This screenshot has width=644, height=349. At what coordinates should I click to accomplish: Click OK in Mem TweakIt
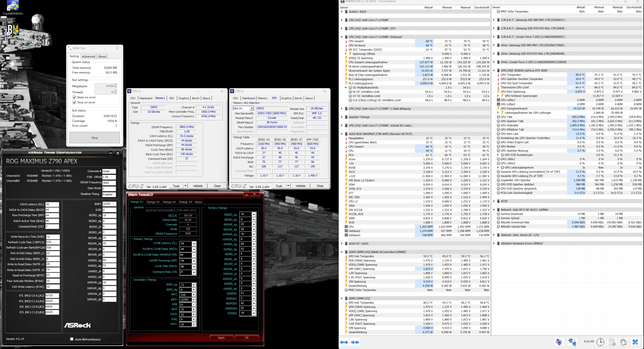click(247, 338)
